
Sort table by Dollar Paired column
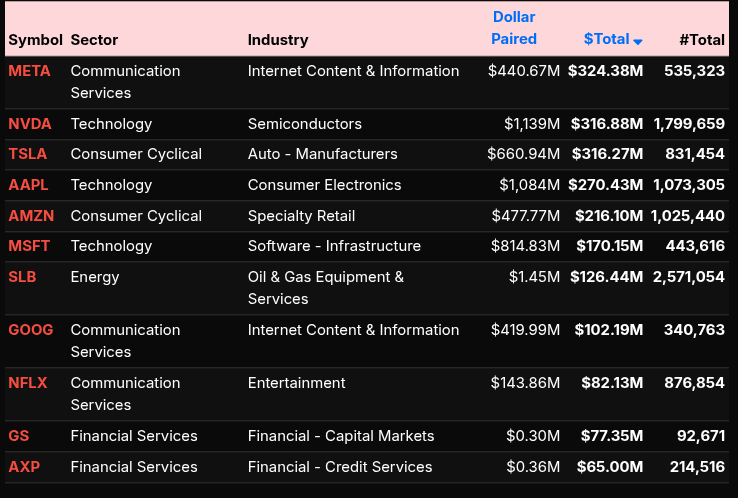pos(514,28)
